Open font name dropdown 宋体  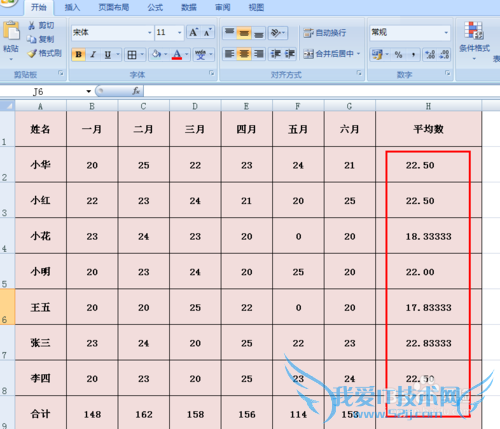point(150,33)
